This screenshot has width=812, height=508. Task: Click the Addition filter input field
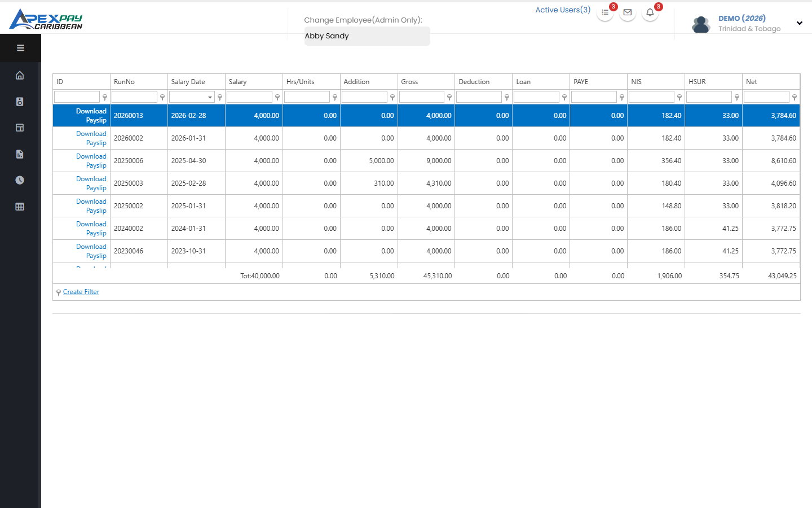click(x=364, y=97)
